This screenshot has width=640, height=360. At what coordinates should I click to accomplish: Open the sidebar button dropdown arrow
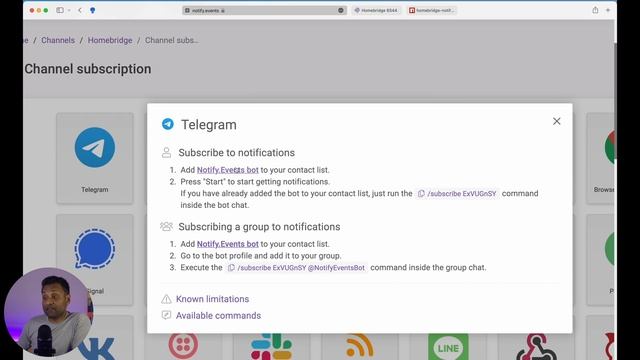click(69, 10)
